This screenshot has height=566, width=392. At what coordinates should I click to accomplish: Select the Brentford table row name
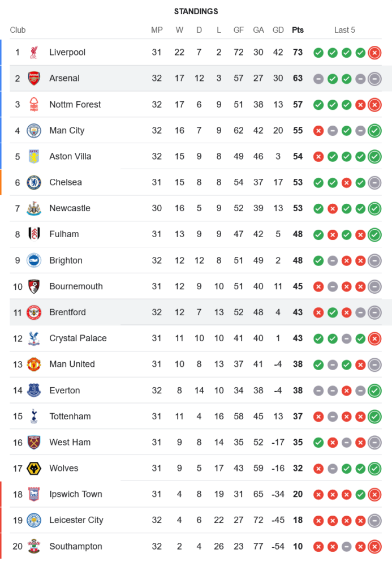pyautogui.click(x=67, y=312)
